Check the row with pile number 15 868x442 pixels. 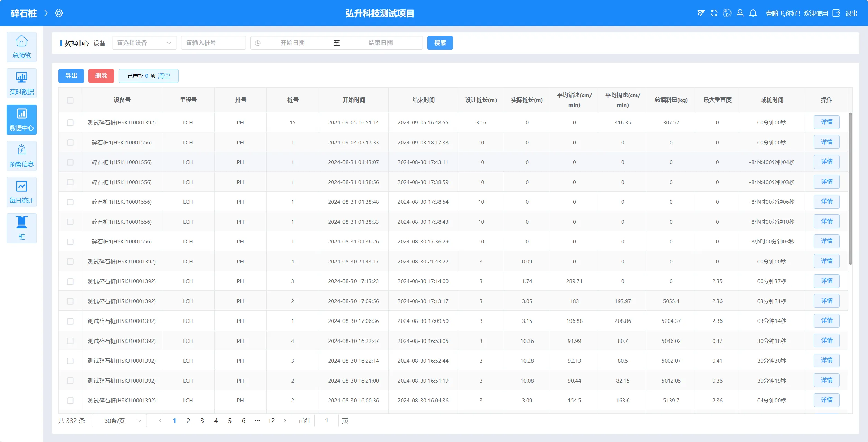pyautogui.click(x=70, y=123)
